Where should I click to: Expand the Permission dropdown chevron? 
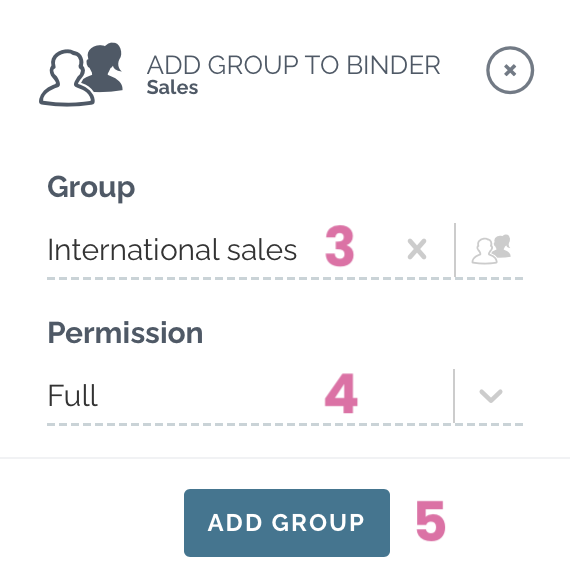[491, 396]
